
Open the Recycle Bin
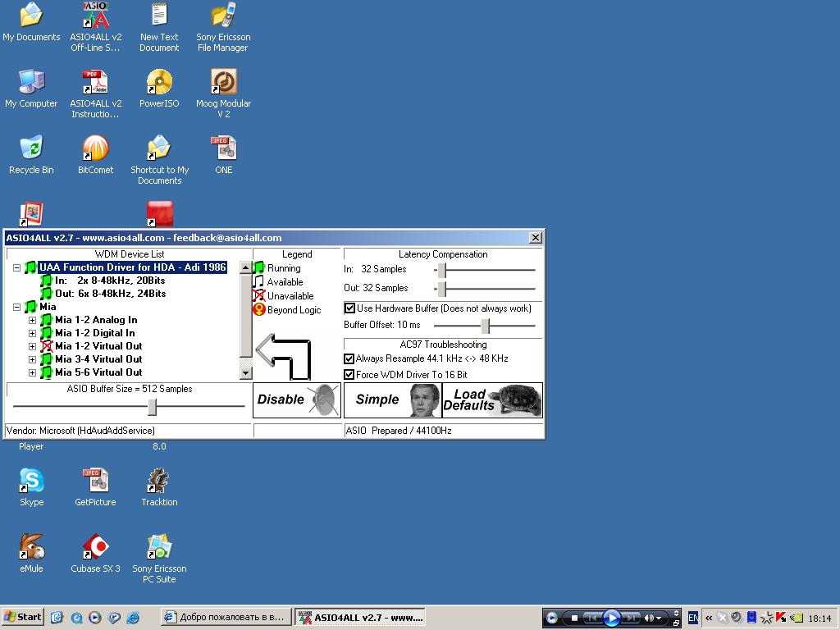click(31, 155)
